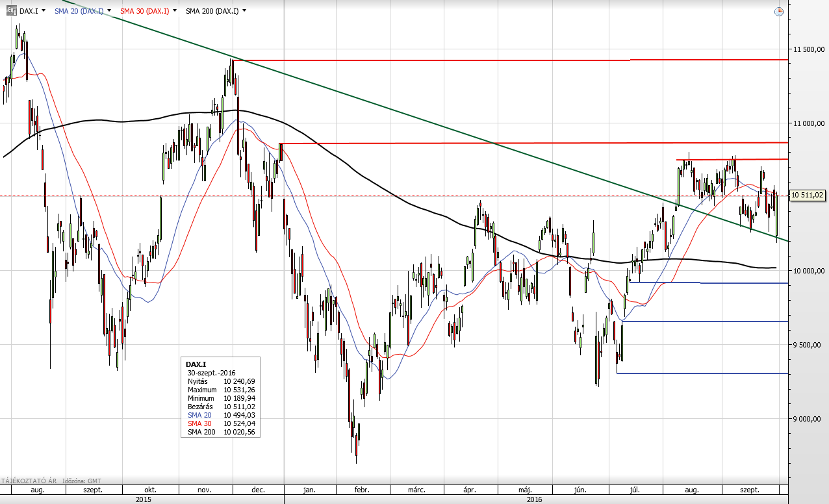Click the Maximum 10 531,26 row
Viewport: 829px width, 504px height.
pos(221,390)
